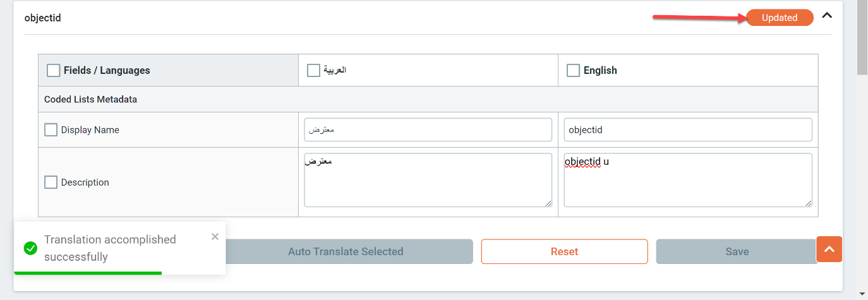This screenshot has height=300, width=868.
Task: Check the Fields / Languages checkbox
Action: coord(54,70)
